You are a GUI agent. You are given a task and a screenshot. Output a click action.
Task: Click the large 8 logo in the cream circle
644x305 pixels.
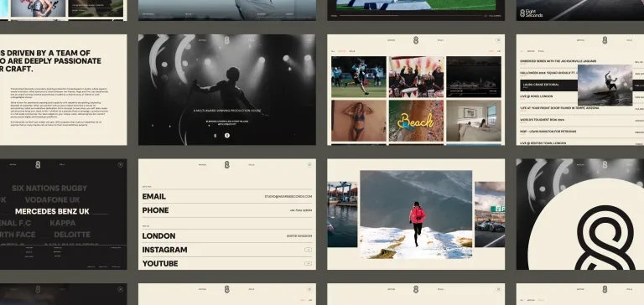(605, 238)
